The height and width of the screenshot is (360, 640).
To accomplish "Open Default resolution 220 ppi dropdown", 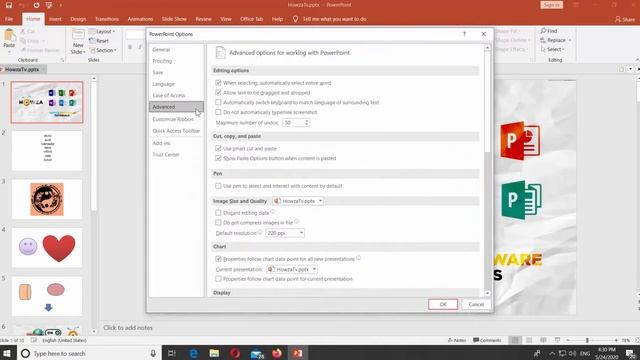I will tap(285, 233).
